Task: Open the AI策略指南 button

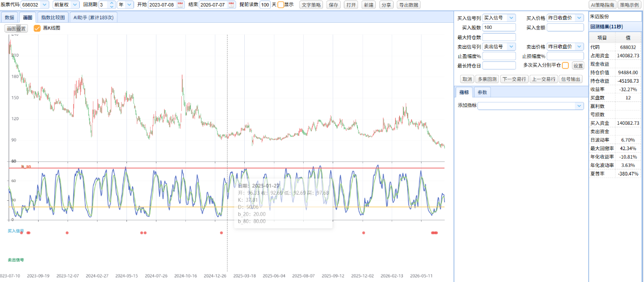Action: [602, 5]
